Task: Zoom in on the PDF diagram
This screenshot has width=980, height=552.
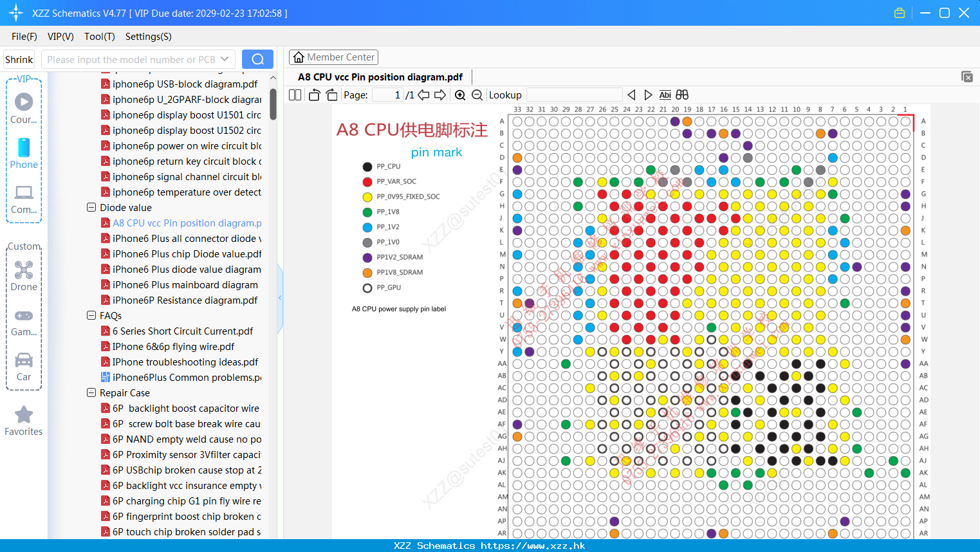Action: (460, 95)
